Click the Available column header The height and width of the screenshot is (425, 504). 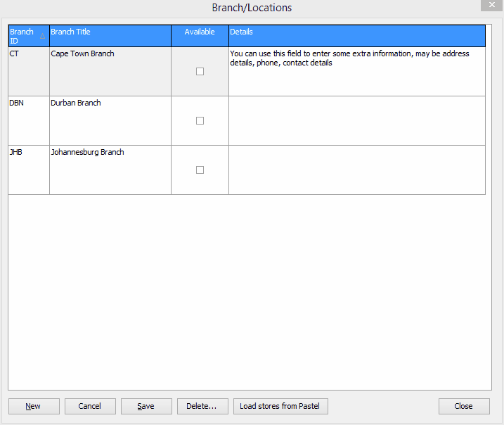pyautogui.click(x=200, y=36)
